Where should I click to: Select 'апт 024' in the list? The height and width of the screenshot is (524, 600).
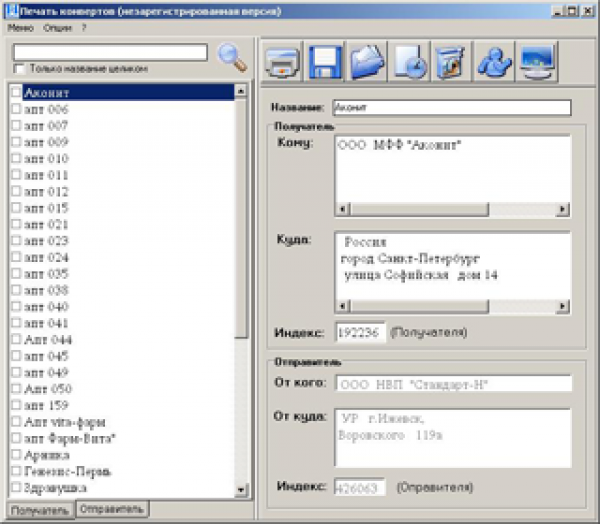click(x=46, y=257)
